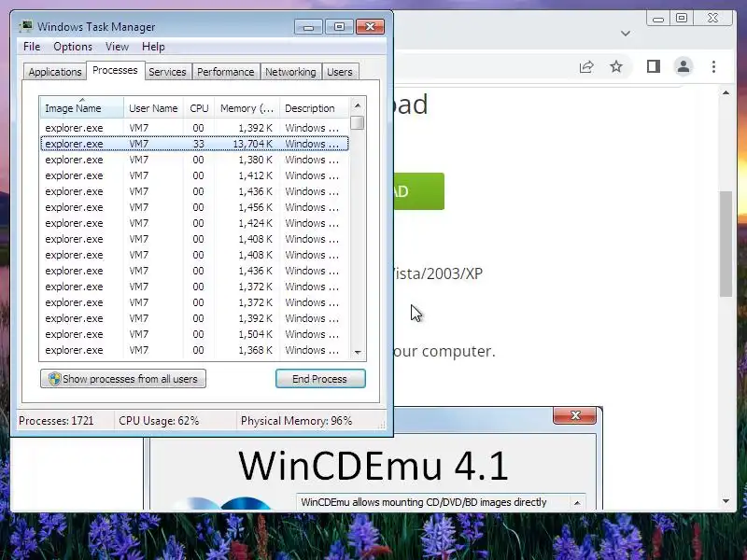Open the Chrome profile avatar
Viewport: 747px width, 560px height.
[x=684, y=66]
